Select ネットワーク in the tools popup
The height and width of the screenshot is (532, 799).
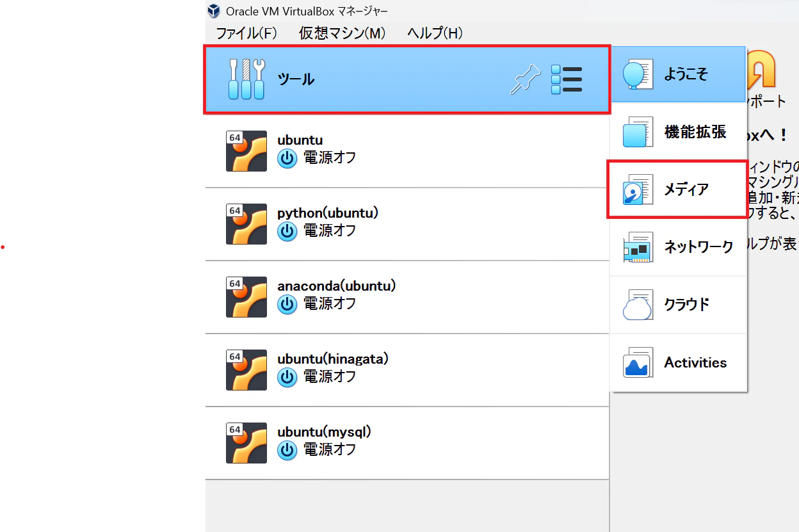coord(679,247)
